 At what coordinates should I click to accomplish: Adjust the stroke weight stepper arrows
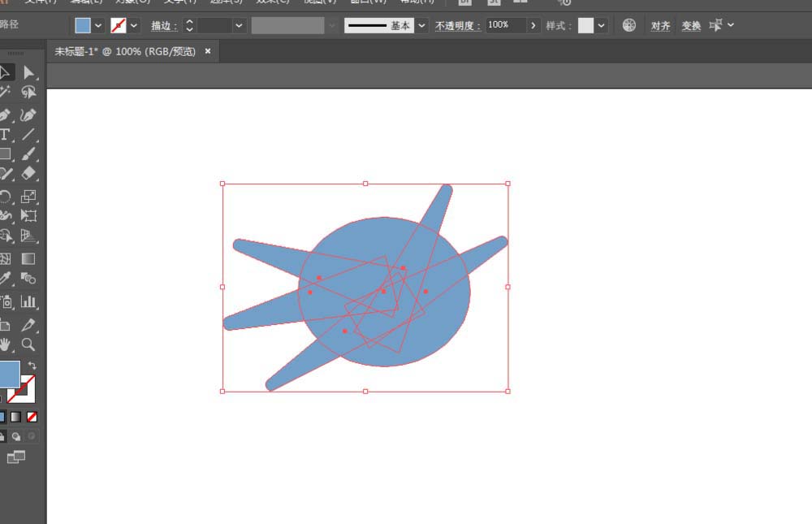point(189,25)
